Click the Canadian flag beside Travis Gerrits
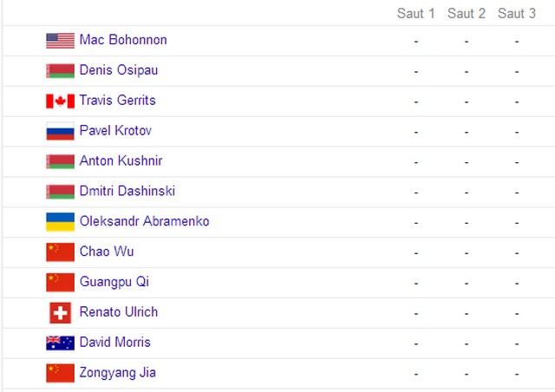 point(60,101)
